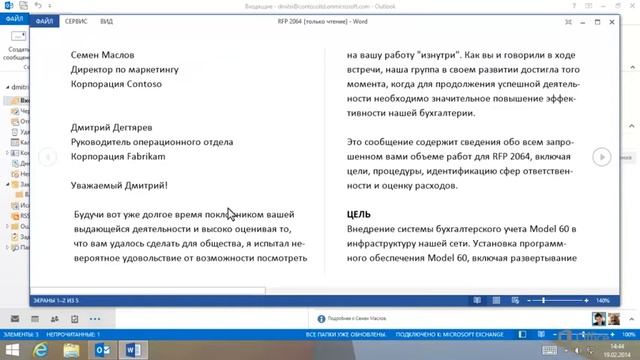Open Outlook quick access toolbar customize dropdown

tap(50, 6)
